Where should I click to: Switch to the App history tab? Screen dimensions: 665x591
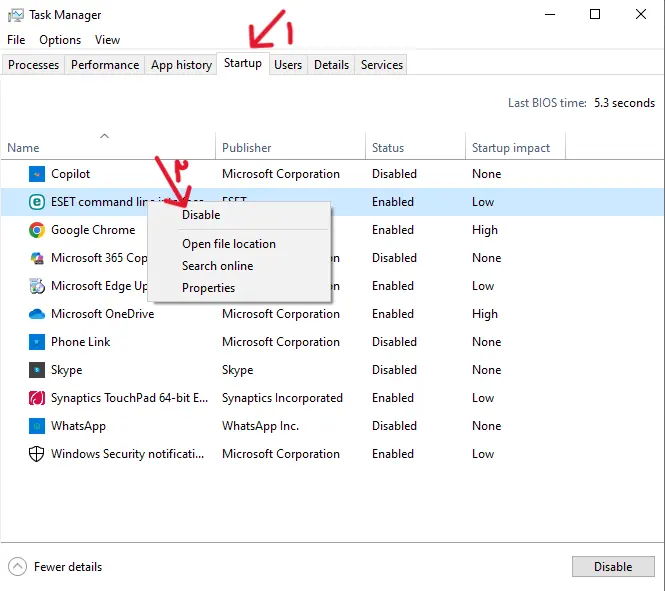[181, 65]
